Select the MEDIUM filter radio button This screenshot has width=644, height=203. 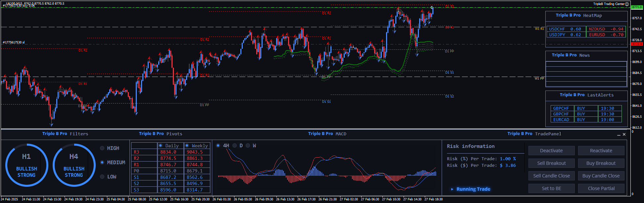click(102, 163)
